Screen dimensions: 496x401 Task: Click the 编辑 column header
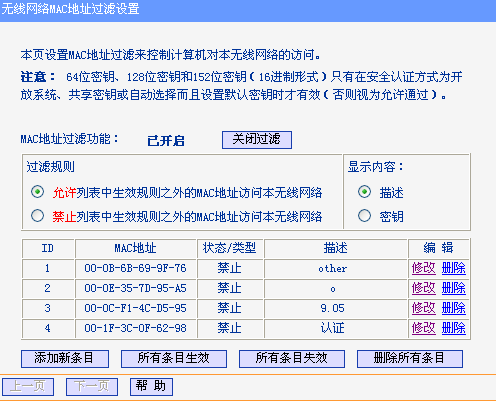438,248
